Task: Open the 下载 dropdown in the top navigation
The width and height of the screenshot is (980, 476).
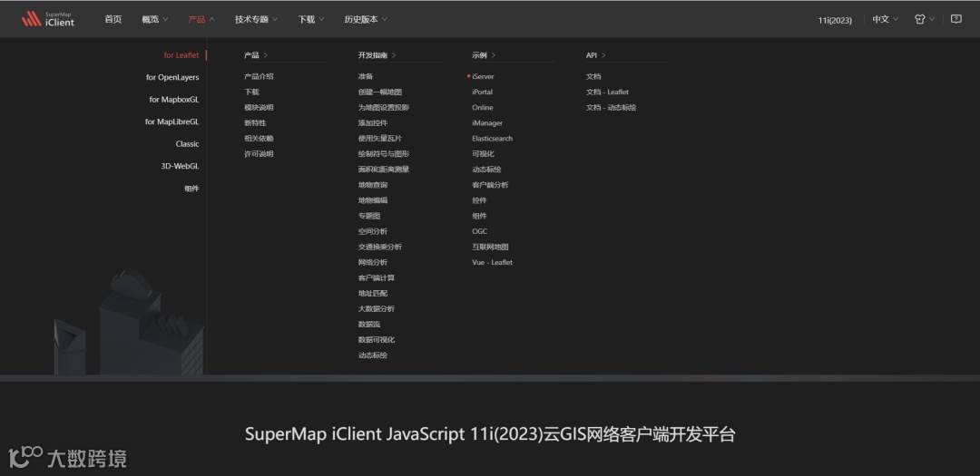Action: (x=311, y=19)
